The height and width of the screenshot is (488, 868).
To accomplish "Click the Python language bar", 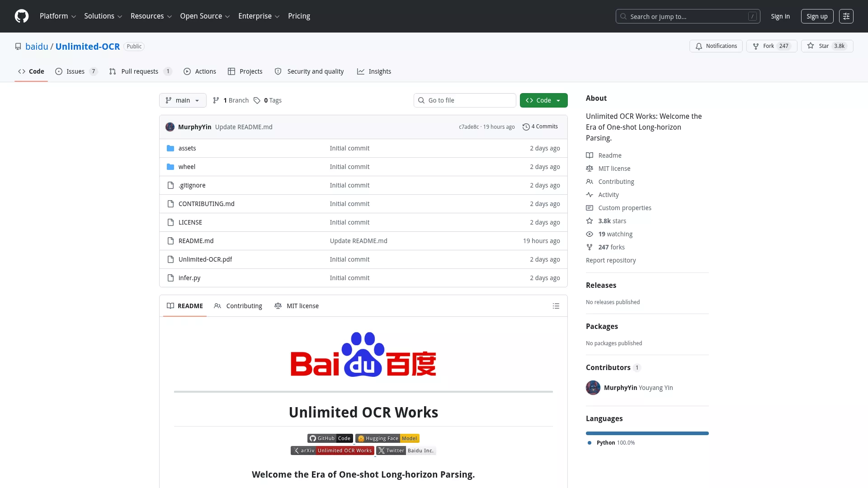I will click(647, 433).
